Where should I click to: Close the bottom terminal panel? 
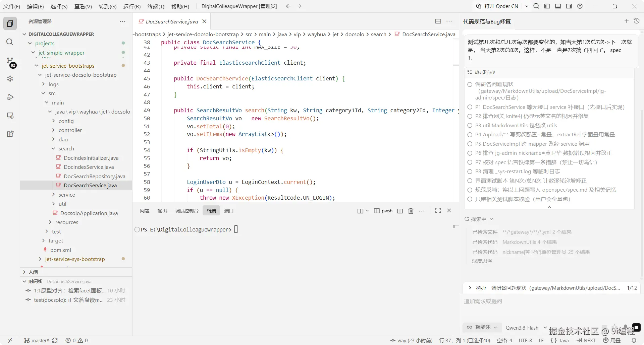pos(449,211)
